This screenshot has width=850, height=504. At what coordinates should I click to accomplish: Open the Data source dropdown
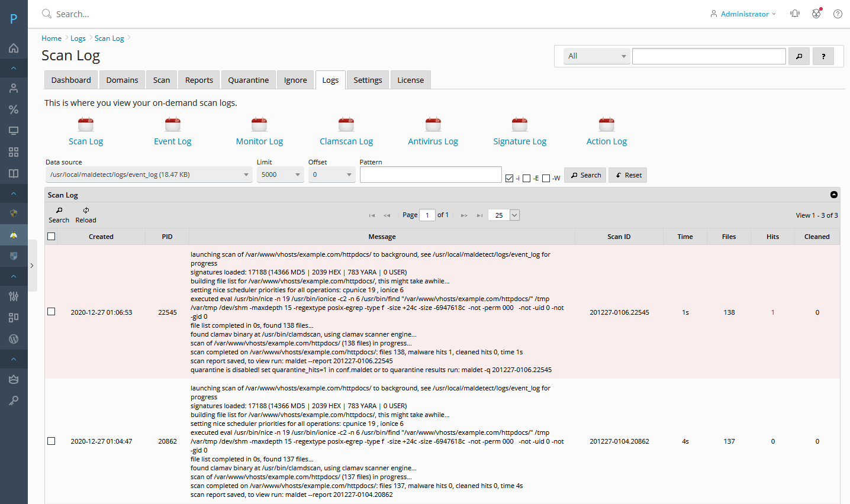[x=149, y=175]
